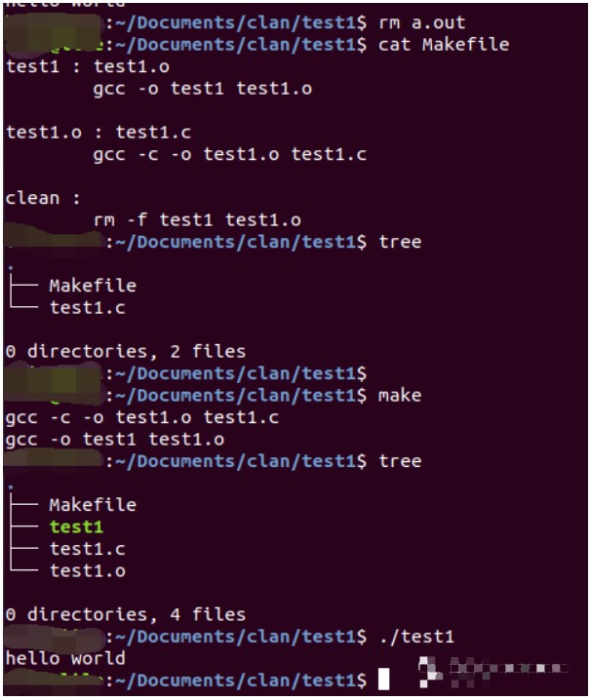This screenshot has width=590, height=700.
Task: Click the green test1 executable in tree
Action: 76,526
